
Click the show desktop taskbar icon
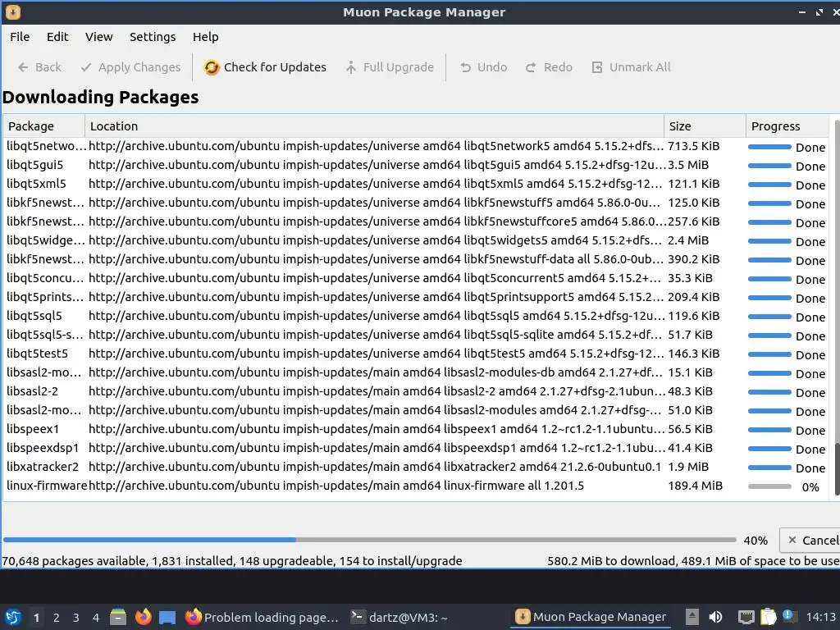coord(167,617)
